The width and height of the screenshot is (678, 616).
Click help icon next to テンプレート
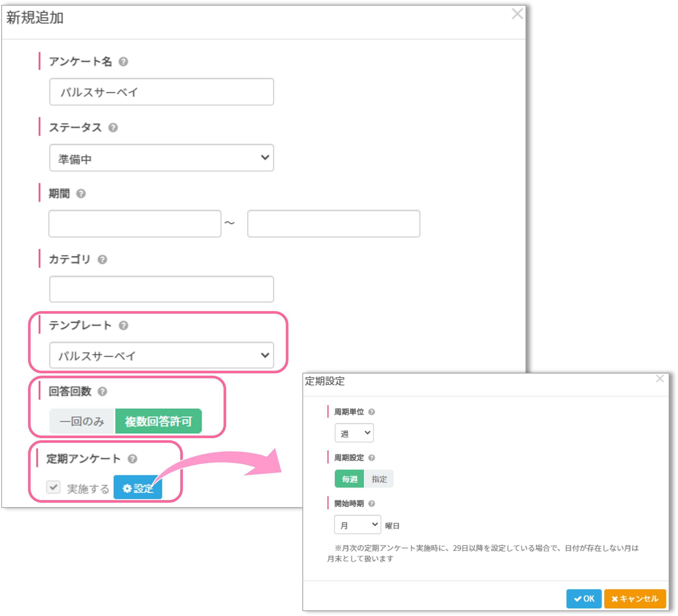pos(123,325)
